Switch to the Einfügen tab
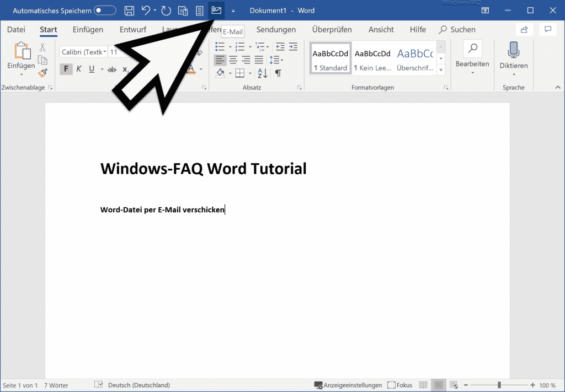The height and width of the screenshot is (392, 565). (x=88, y=30)
